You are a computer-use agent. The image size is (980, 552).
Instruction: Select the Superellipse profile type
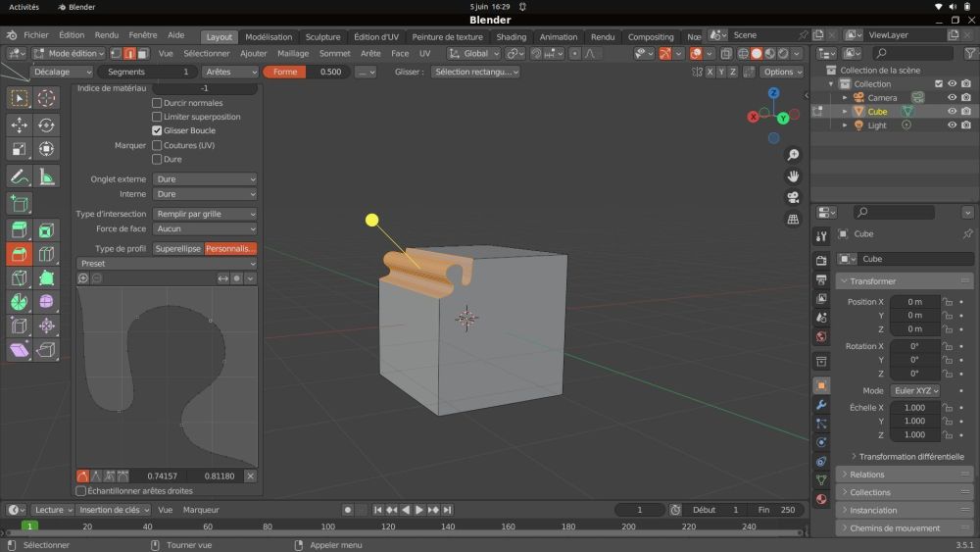177,249
